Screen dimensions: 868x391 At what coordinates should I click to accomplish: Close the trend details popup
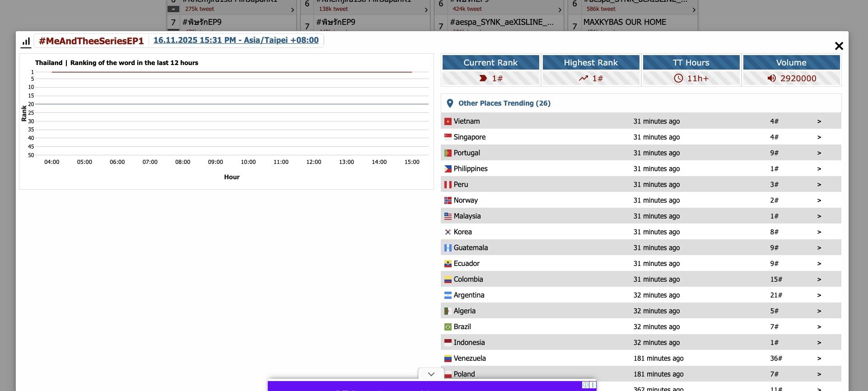839,46
